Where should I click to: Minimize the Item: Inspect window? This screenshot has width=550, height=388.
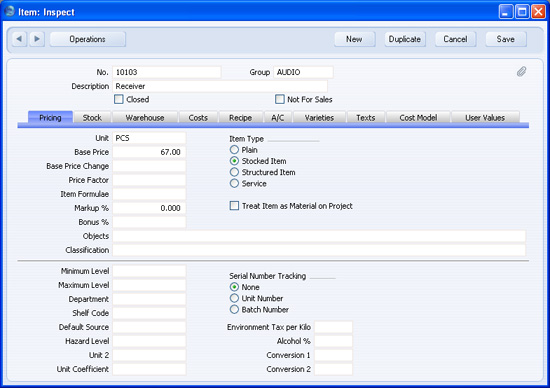click(505, 12)
